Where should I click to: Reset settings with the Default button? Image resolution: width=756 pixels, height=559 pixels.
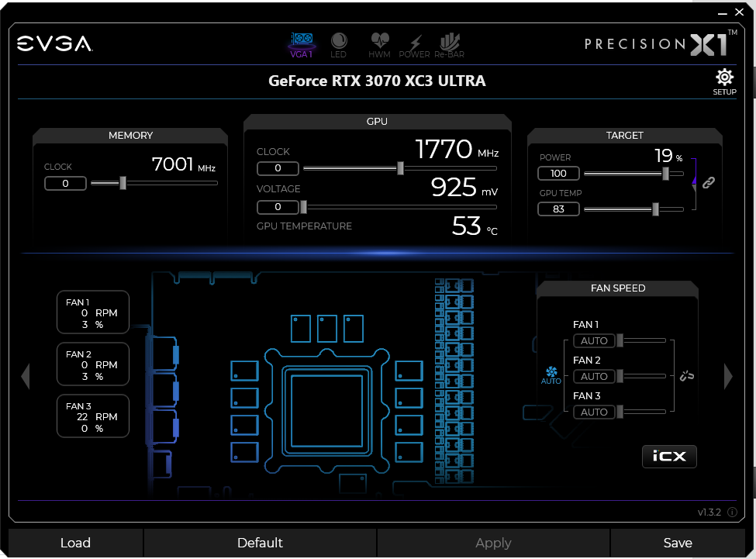pyautogui.click(x=260, y=543)
